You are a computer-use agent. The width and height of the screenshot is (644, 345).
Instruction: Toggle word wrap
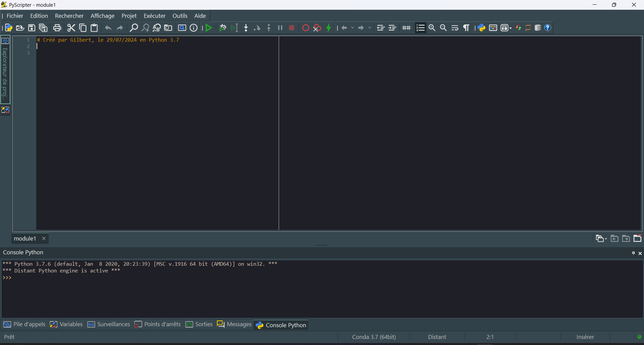pyautogui.click(x=455, y=28)
